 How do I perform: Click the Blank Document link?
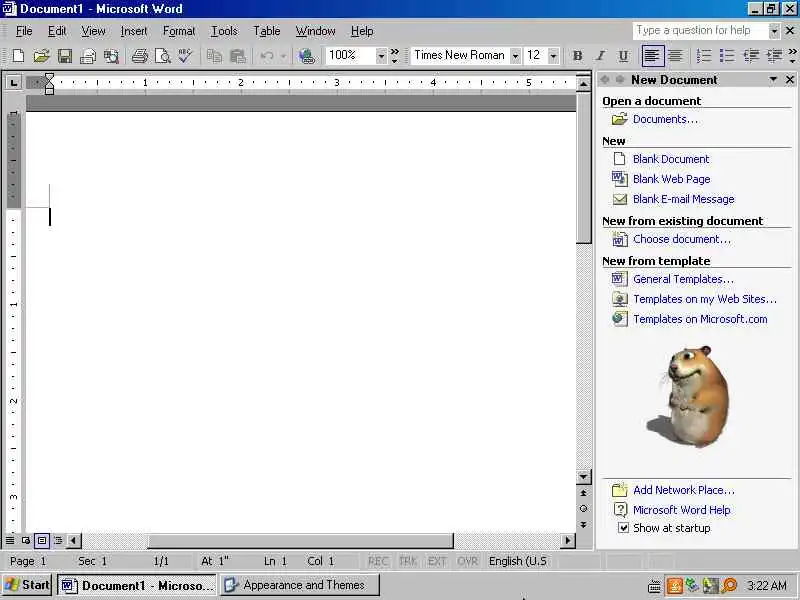[671, 159]
